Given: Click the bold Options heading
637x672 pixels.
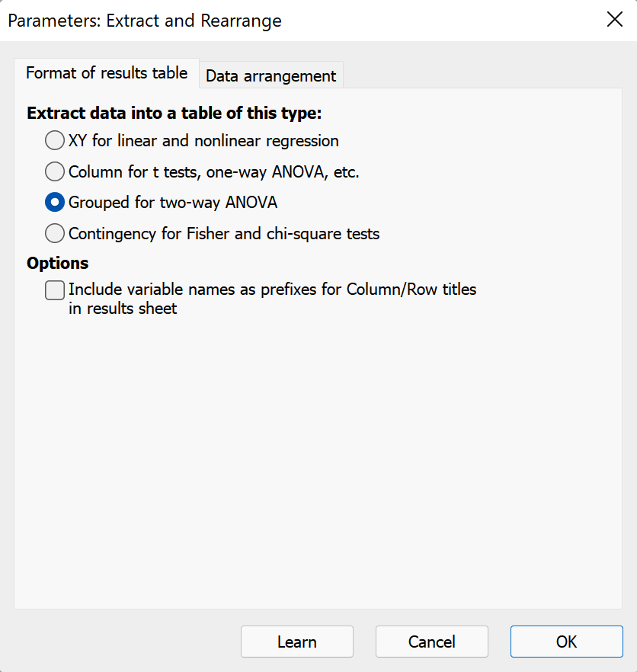Looking at the screenshot, I should 58,263.
